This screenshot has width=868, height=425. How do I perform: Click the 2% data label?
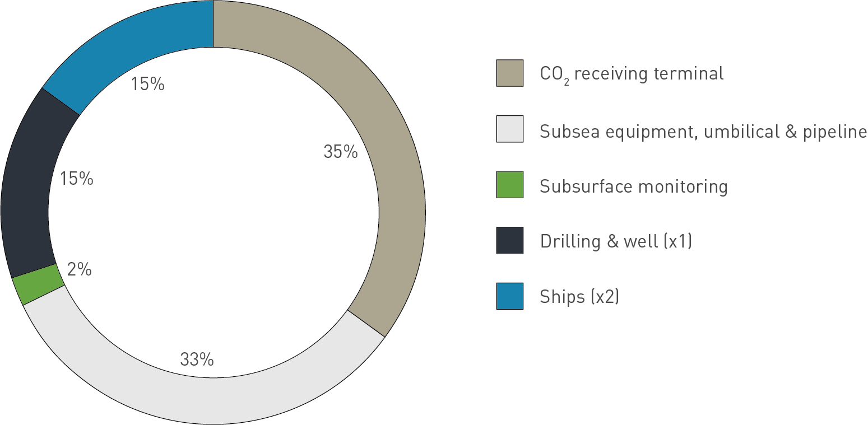[x=79, y=270]
